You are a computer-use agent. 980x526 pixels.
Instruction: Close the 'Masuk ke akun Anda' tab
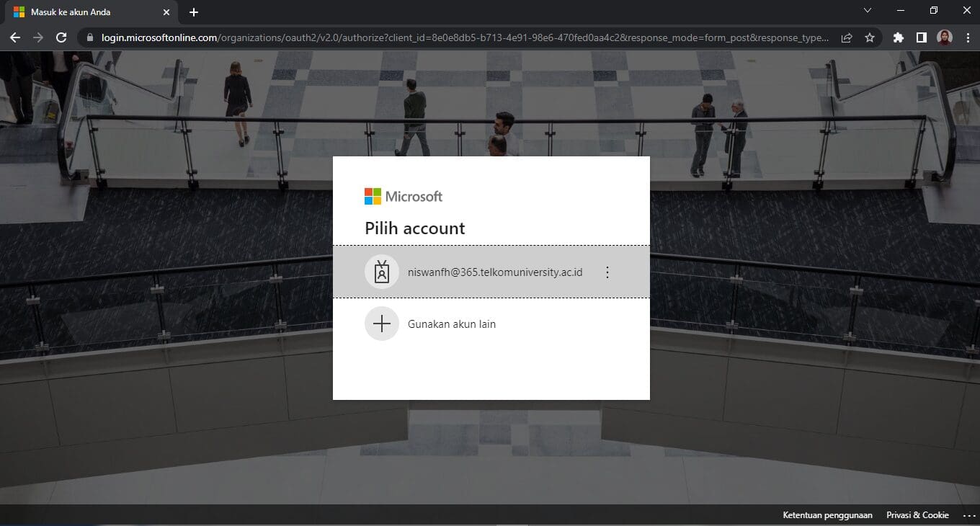click(x=166, y=12)
